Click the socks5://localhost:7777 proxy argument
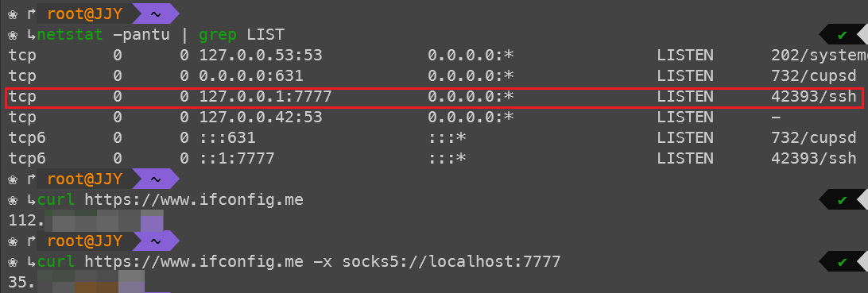 (x=451, y=261)
